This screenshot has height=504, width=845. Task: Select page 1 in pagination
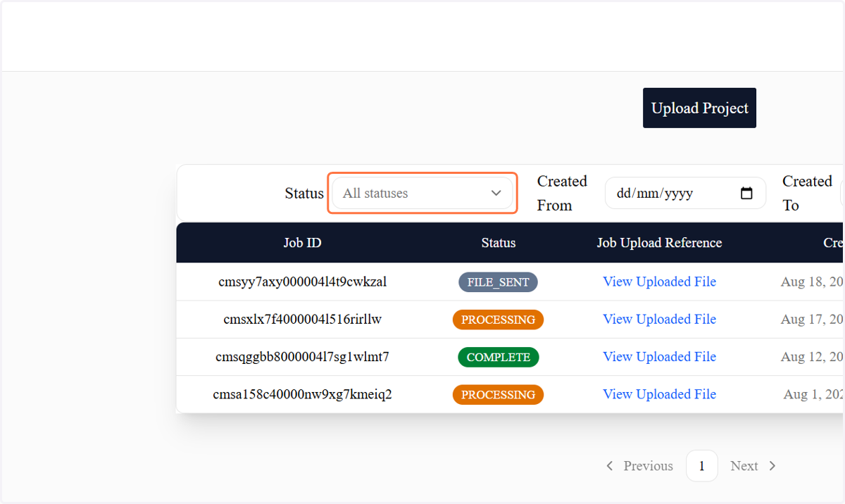pyautogui.click(x=701, y=466)
